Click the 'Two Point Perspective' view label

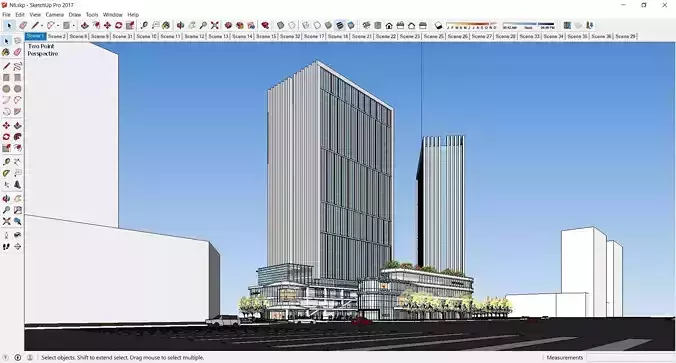point(43,50)
